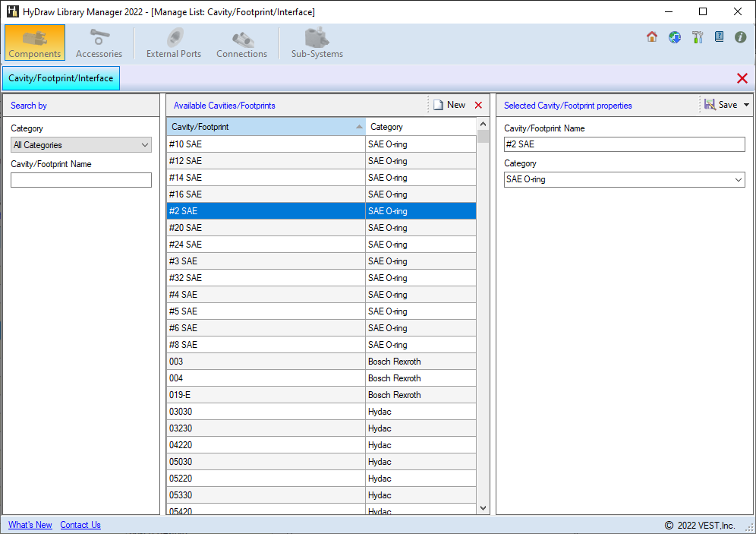
Task: Select the 05030 cavity row
Action: point(321,462)
